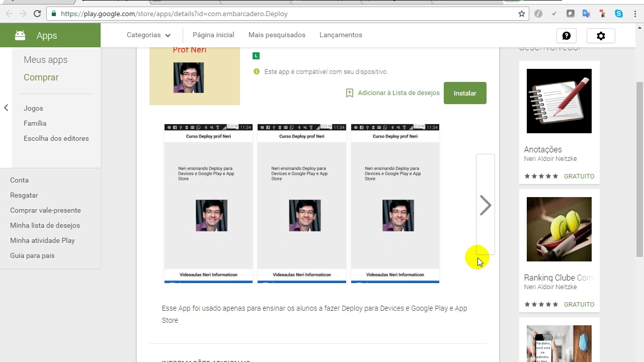Click GRATUITO on the Anotações card

tap(579, 176)
